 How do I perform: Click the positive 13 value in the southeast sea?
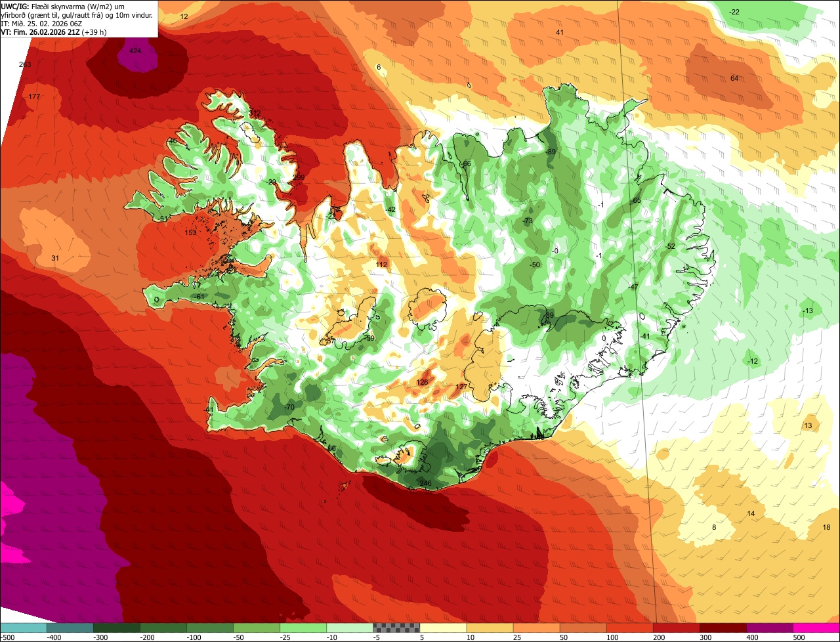click(x=808, y=425)
